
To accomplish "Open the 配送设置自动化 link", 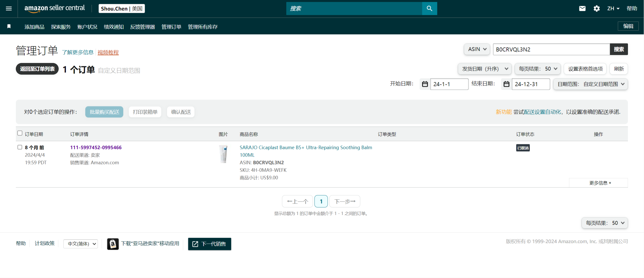I will 542,112.
